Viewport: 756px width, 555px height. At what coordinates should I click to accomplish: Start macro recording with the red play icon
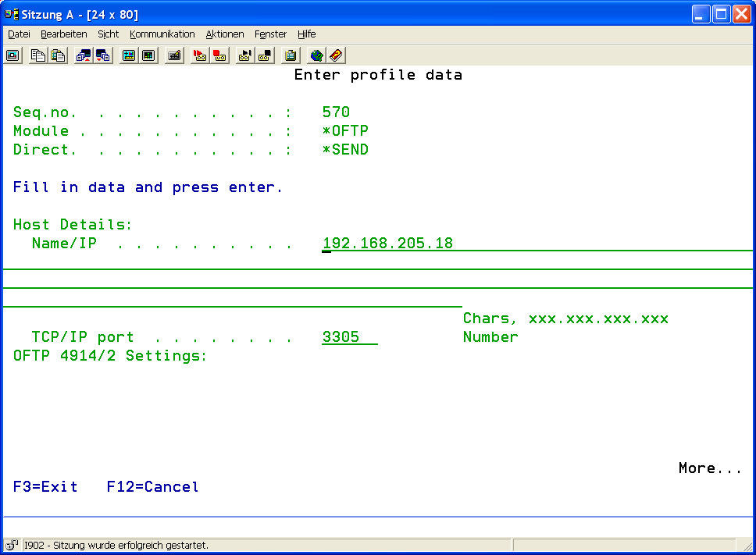pos(200,55)
